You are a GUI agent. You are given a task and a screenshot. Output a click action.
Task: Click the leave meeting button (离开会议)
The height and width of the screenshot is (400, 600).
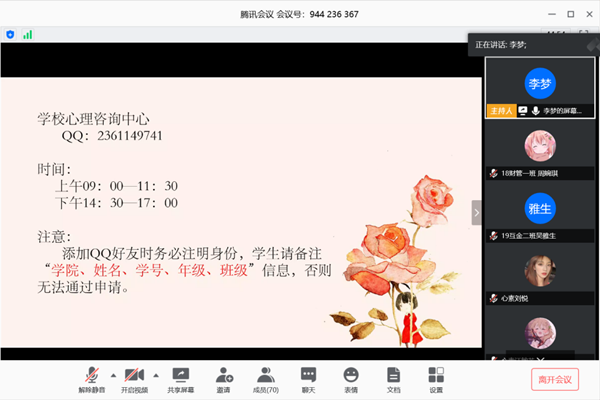click(x=554, y=379)
